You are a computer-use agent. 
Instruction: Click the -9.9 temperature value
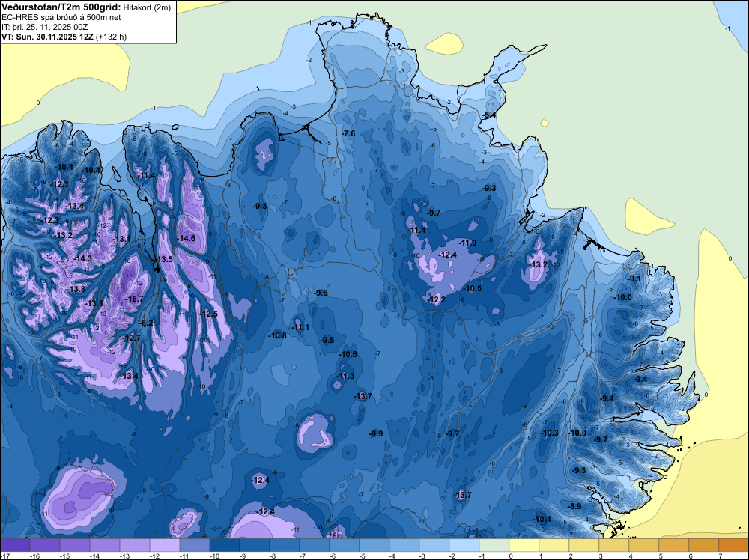point(376,433)
